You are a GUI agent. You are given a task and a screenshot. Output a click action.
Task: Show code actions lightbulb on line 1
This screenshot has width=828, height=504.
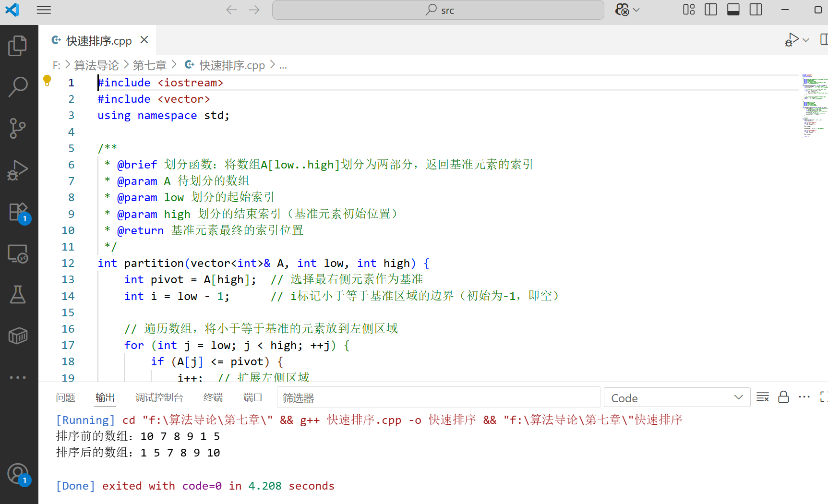pyautogui.click(x=47, y=81)
